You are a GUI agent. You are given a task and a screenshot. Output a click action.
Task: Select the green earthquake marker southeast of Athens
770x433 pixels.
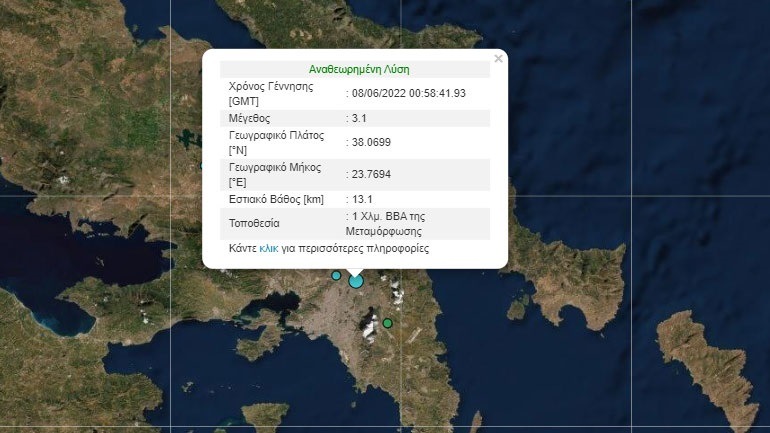point(387,323)
